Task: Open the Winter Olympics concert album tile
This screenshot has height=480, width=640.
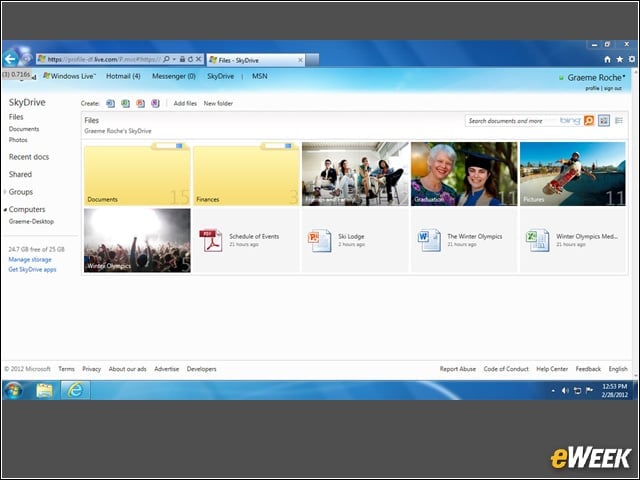Action: (137, 240)
